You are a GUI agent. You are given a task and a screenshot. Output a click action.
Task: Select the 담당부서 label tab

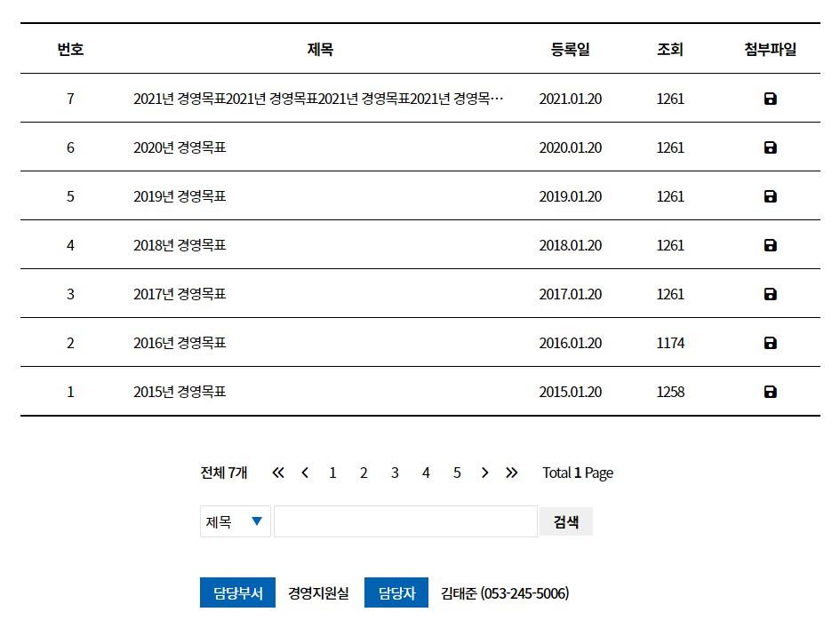click(x=238, y=592)
